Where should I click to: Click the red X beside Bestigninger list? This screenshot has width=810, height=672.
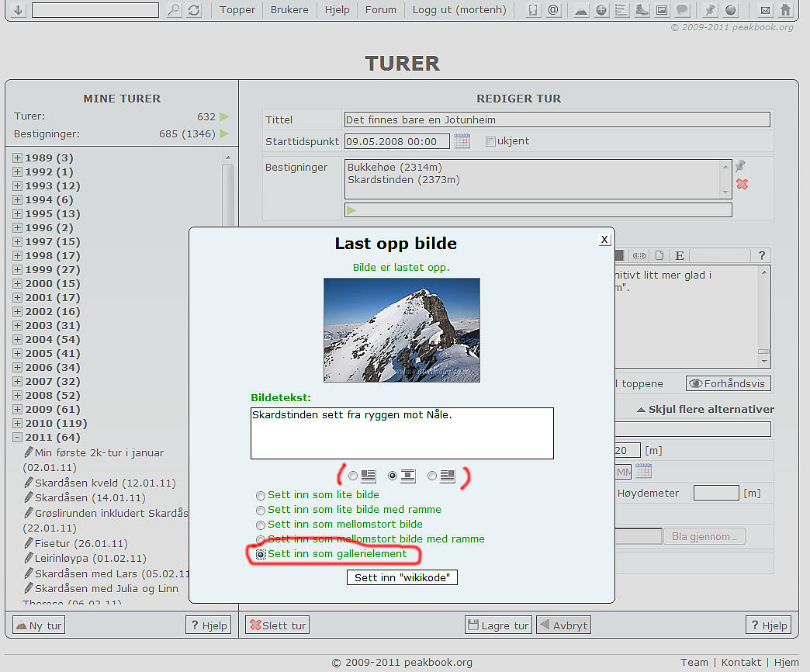[742, 184]
